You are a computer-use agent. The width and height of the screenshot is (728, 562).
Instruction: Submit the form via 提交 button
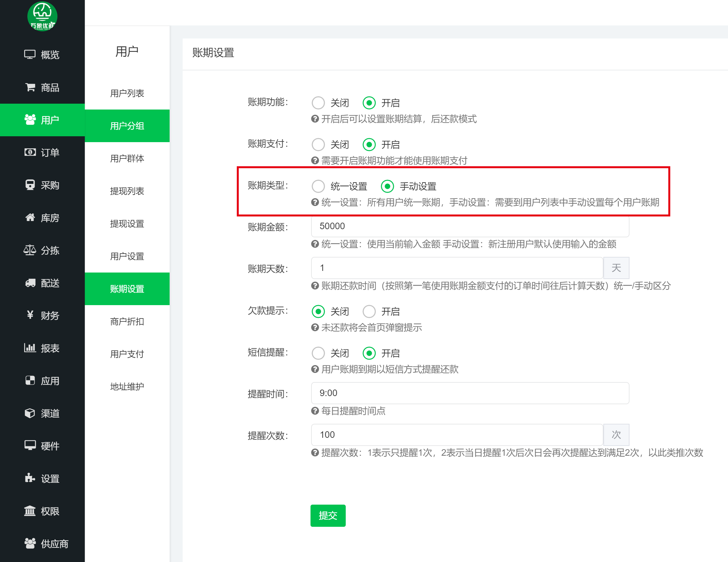[328, 516]
